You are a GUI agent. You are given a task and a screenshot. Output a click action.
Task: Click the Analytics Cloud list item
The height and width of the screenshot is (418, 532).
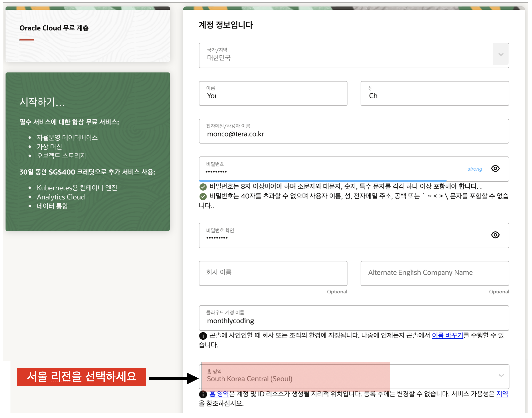[61, 197]
